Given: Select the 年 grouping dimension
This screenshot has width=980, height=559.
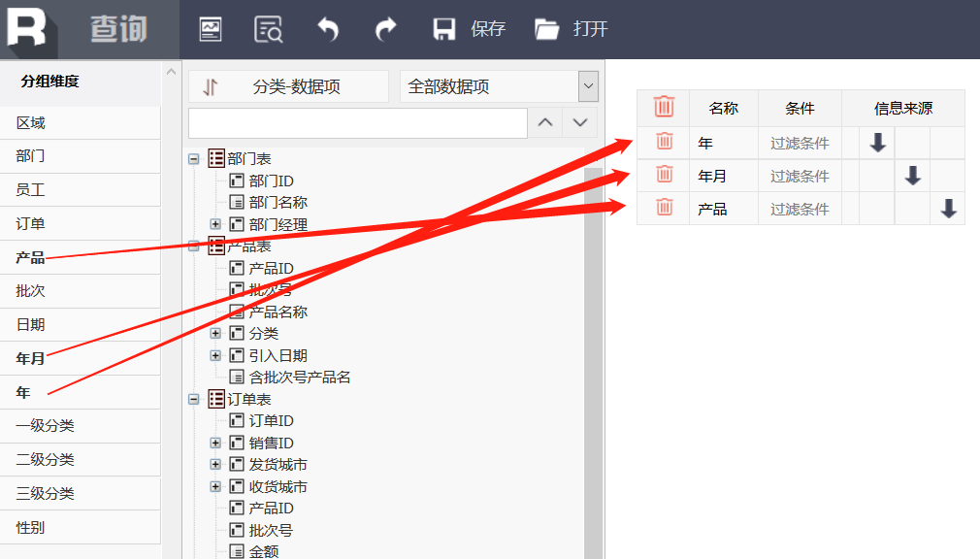Looking at the screenshot, I should pos(80,393).
